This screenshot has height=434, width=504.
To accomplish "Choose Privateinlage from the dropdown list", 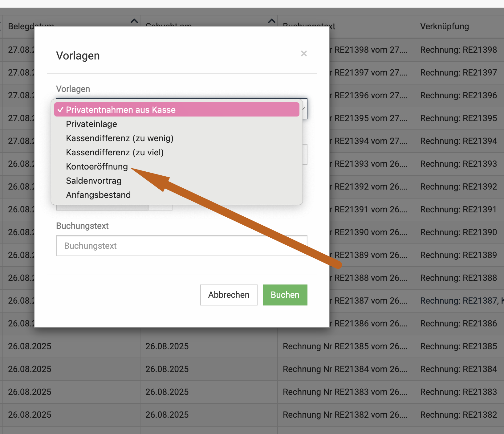I will pyautogui.click(x=91, y=124).
